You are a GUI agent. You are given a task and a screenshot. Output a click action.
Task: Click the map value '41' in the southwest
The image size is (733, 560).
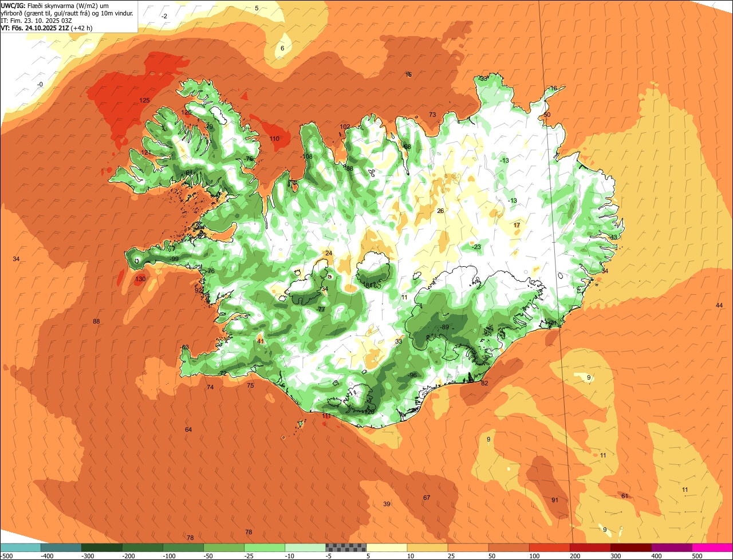coord(261,341)
